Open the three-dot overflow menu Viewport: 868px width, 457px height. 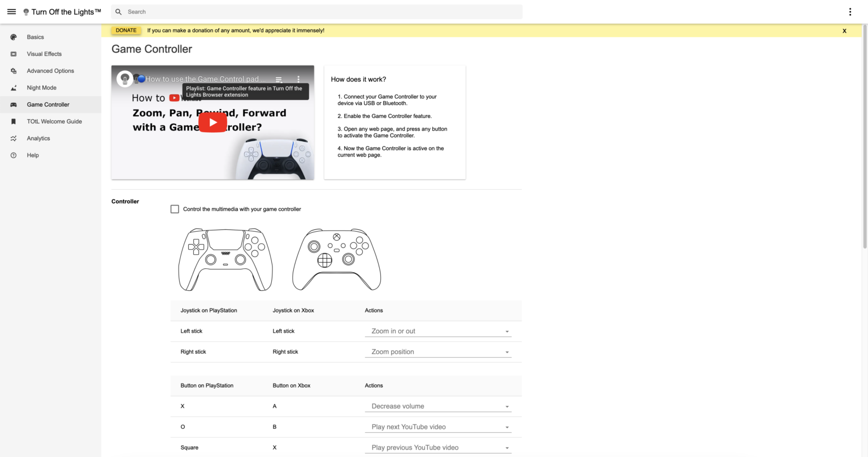click(x=850, y=11)
